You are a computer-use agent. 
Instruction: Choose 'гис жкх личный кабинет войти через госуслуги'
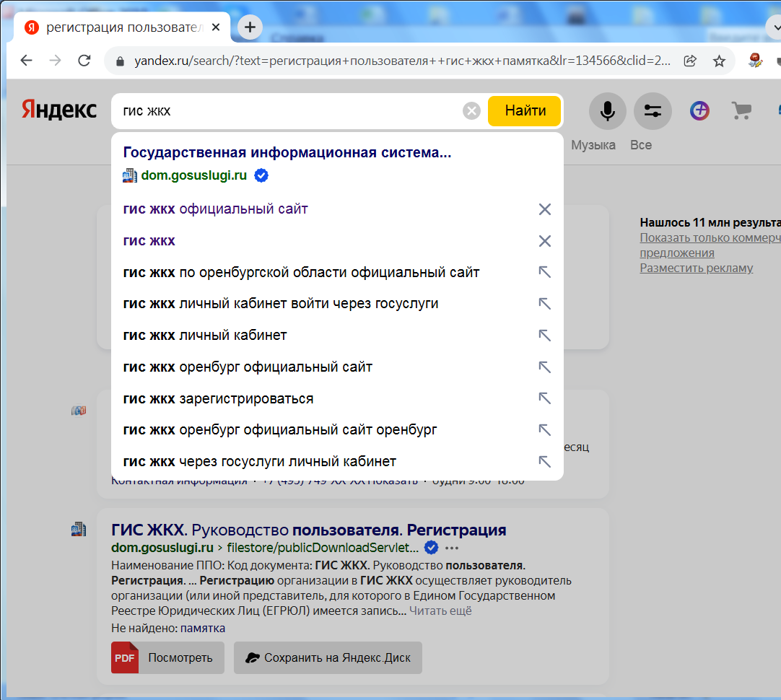pyautogui.click(x=280, y=304)
